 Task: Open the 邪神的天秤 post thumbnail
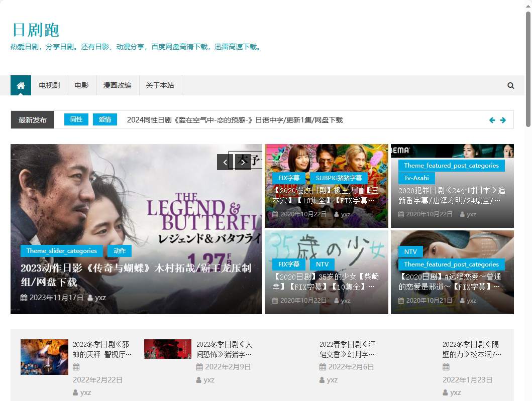tap(44, 357)
